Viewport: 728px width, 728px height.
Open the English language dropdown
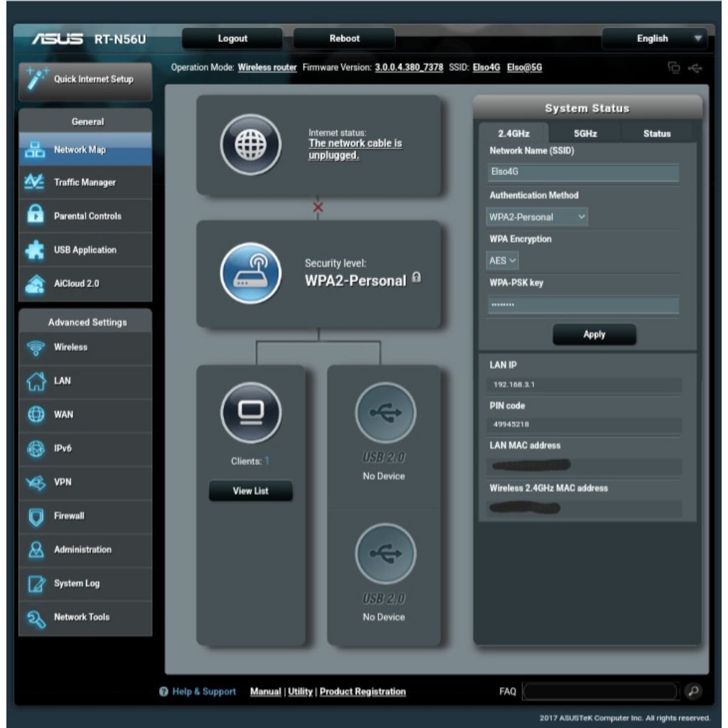(x=654, y=38)
